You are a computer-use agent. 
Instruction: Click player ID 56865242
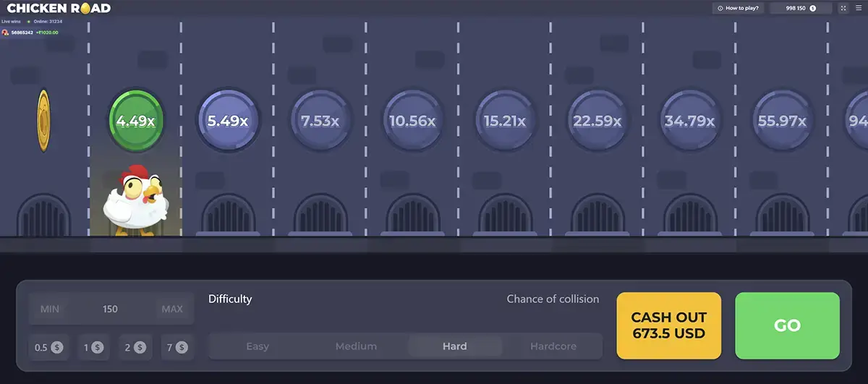pos(22,33)
